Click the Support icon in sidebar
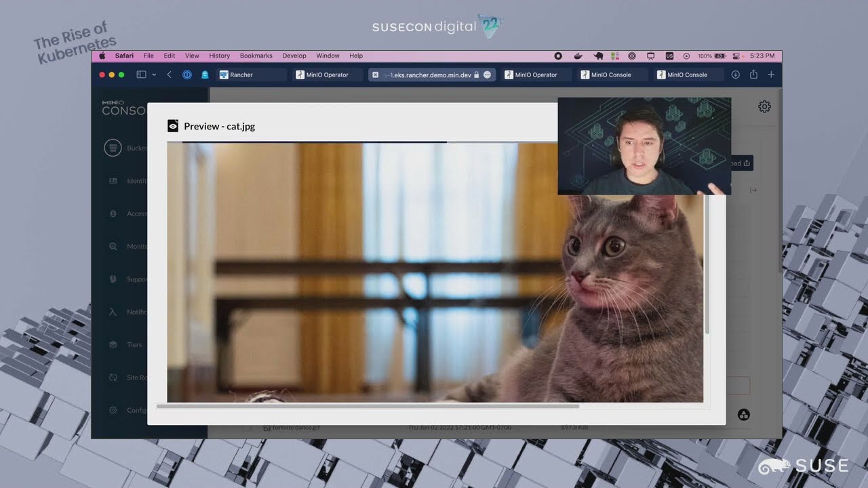Image resolution: width=868 pixels, height=488 pixels. [113, 279]
